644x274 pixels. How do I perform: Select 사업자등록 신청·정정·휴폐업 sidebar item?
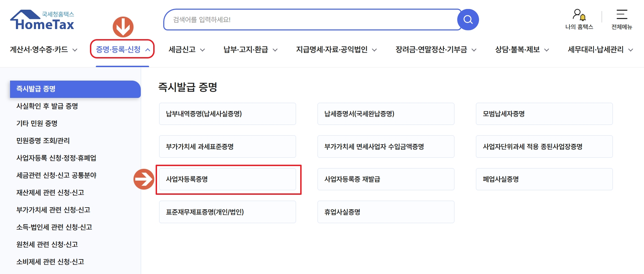pyautogui.click(x=56, y=158)
